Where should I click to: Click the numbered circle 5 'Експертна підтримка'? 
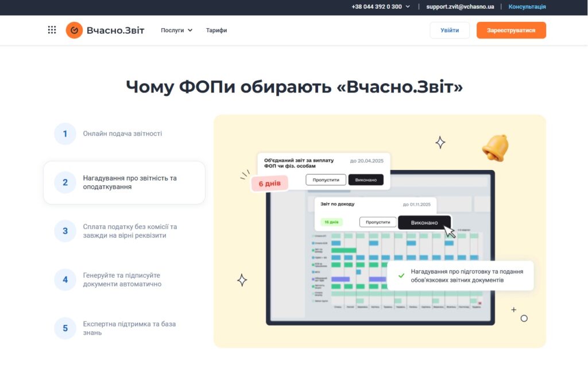pos(65,327)
